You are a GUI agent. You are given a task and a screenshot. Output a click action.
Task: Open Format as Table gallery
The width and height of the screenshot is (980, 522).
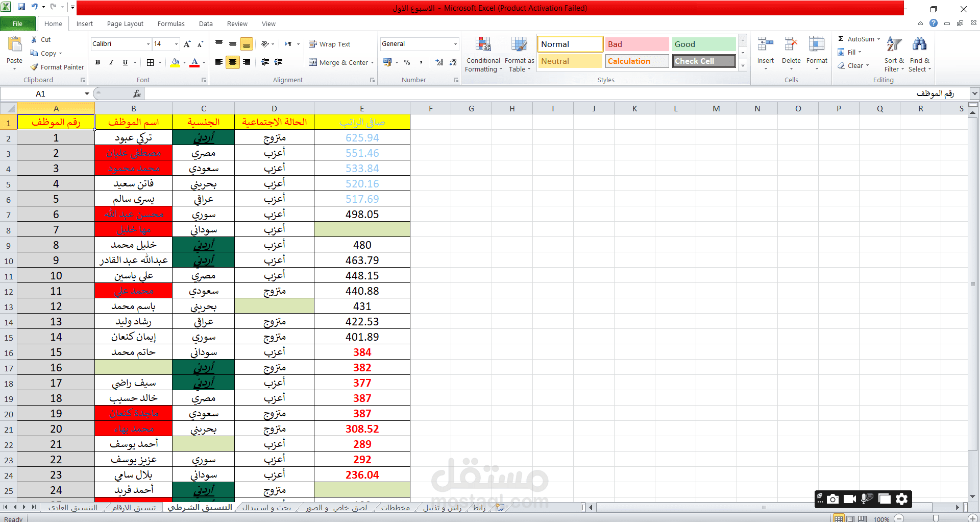(519, 55)
